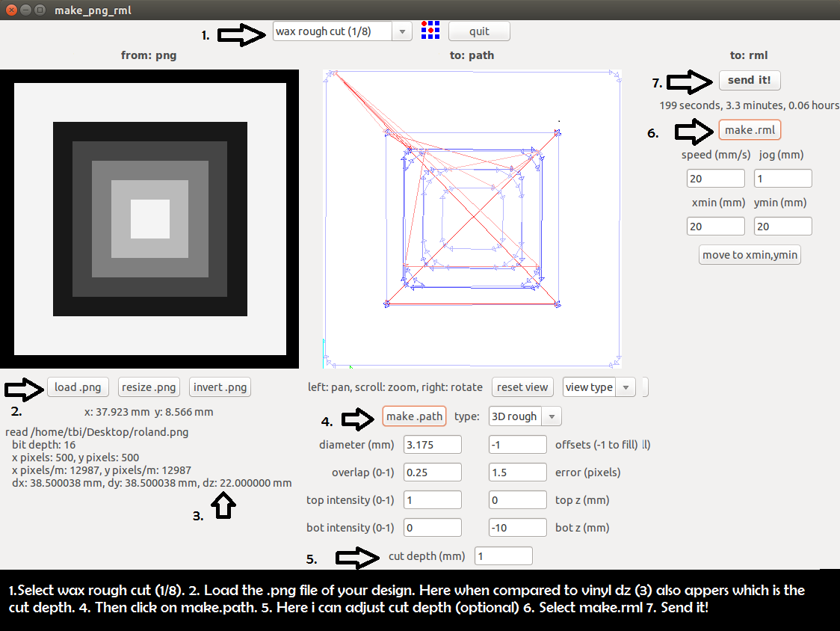Click the overlap (0-1) input field
The image size is (840, 631).
pos(432,473)
